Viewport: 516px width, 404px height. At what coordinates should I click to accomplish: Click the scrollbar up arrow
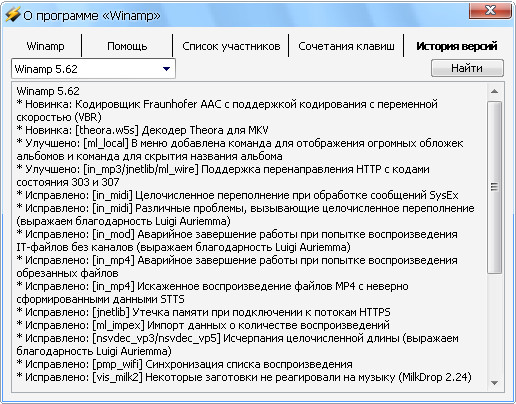click(495, 91)
